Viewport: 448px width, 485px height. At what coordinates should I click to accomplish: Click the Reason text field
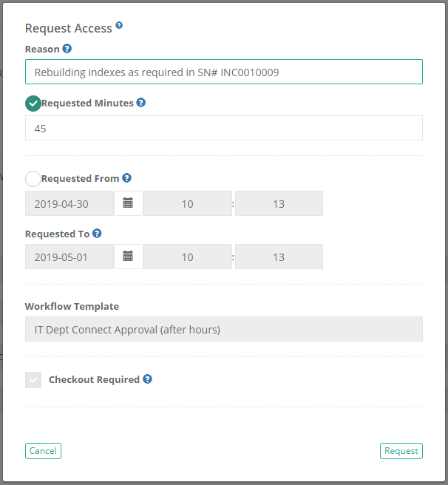pos(223,72)
